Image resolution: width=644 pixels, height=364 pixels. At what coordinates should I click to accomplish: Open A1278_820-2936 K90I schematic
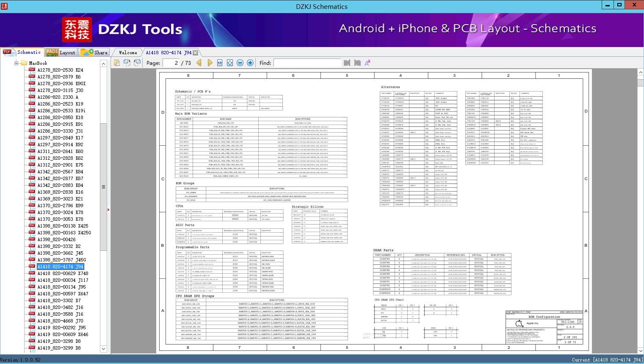(61, 83)
